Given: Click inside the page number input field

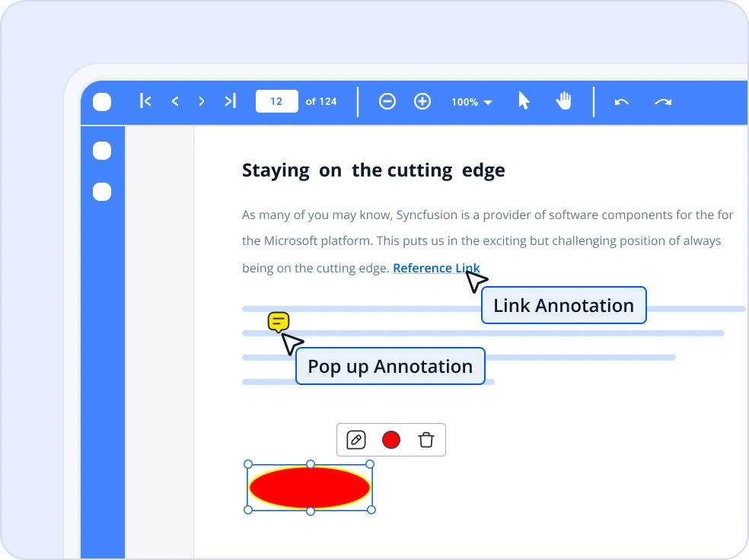Looking at the screenshot, I should point(276,101).
